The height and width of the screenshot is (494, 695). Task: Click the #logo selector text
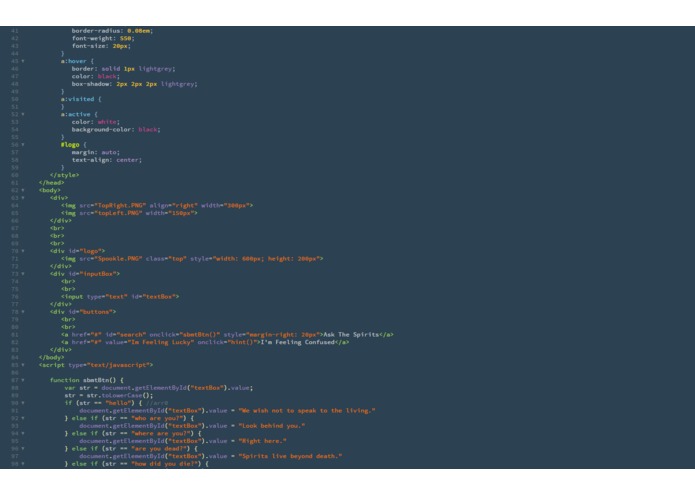coord(70,145)
